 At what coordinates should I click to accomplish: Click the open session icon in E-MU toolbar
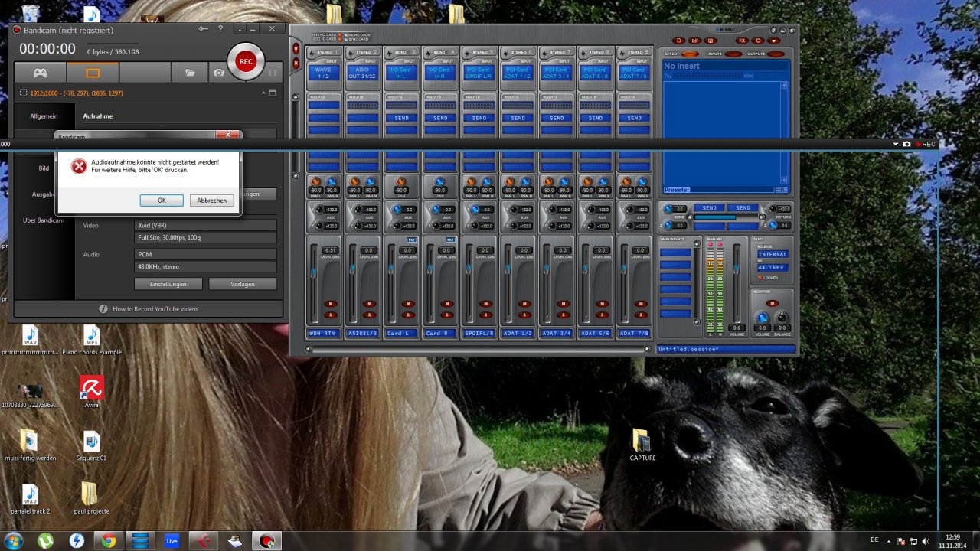(694, 40)
